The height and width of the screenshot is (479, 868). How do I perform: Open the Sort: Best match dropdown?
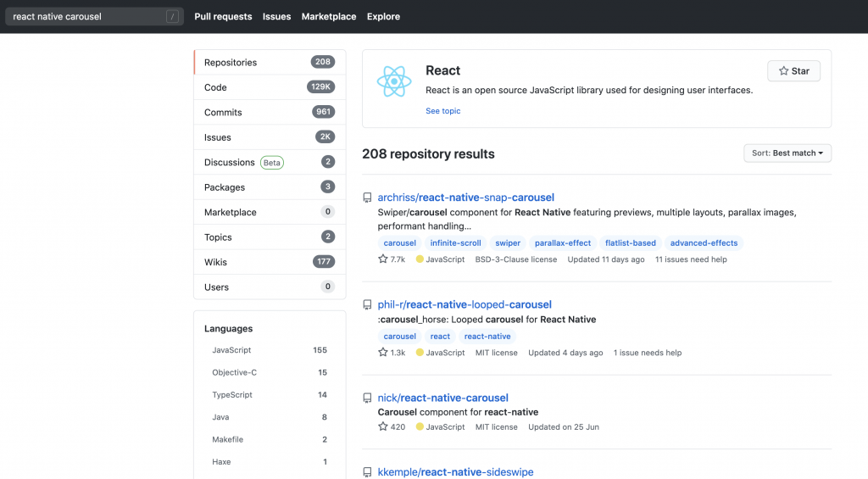point(787,153)
